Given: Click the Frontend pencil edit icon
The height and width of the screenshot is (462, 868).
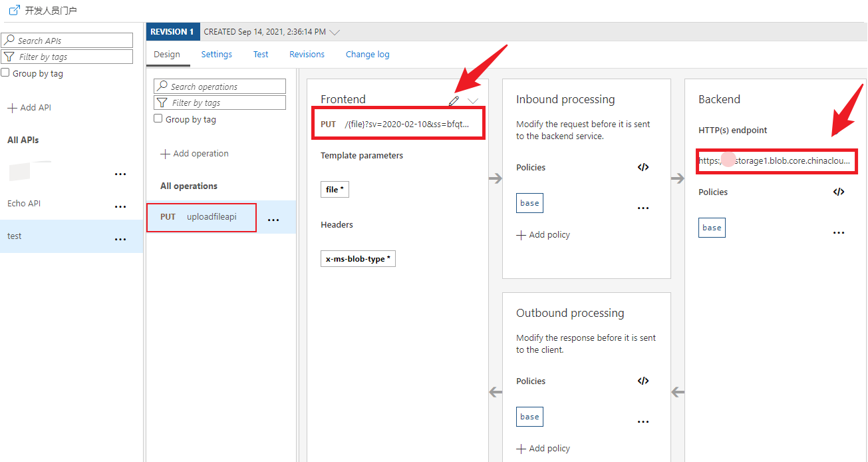Looking at the screenshot, I should pyautogui.click(x=454, y=101).
